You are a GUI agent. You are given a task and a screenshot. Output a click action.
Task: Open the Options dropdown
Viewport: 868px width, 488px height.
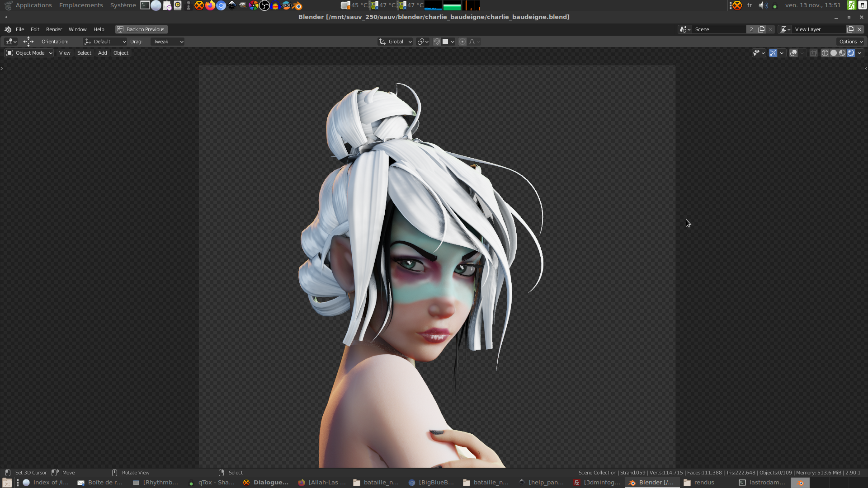[851, 42]
